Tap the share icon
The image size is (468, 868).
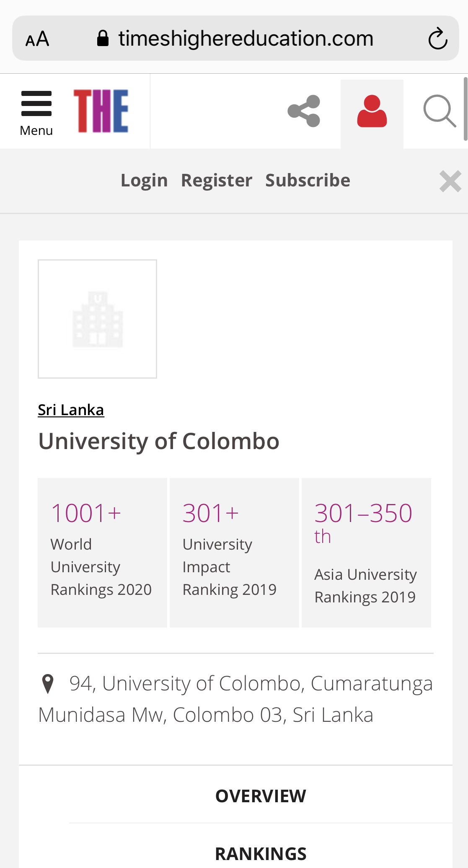coord(304,111)
